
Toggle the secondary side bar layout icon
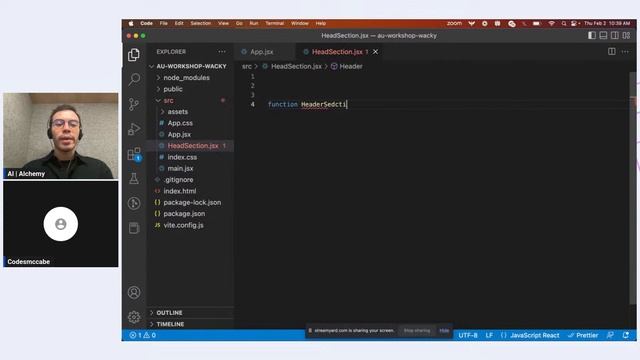pos(615,36)
